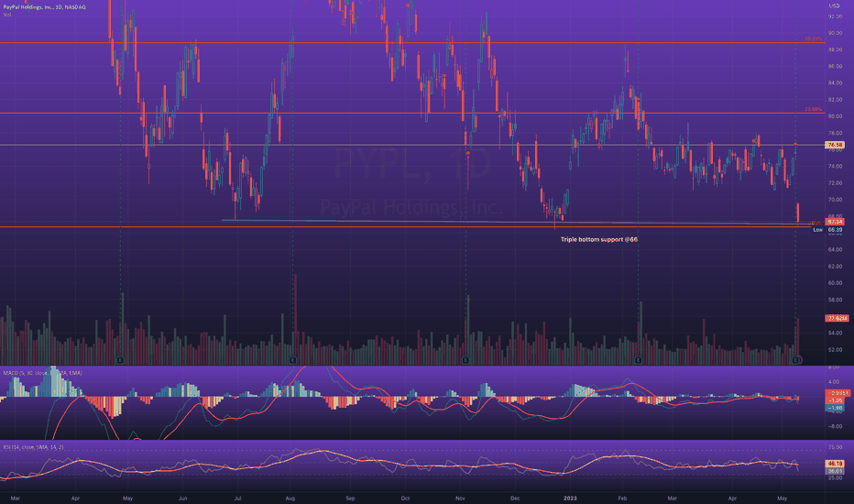The image size is (854, 504).
Task: Click the 36.01 RSI value label
Action: point(836,471)
